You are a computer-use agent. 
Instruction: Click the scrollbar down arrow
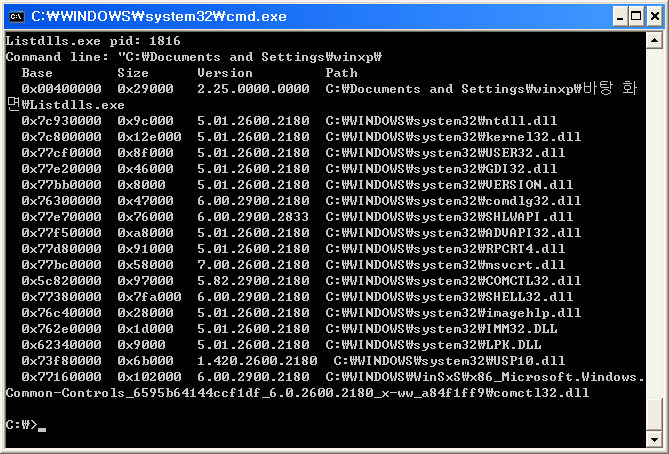[654, 439]
